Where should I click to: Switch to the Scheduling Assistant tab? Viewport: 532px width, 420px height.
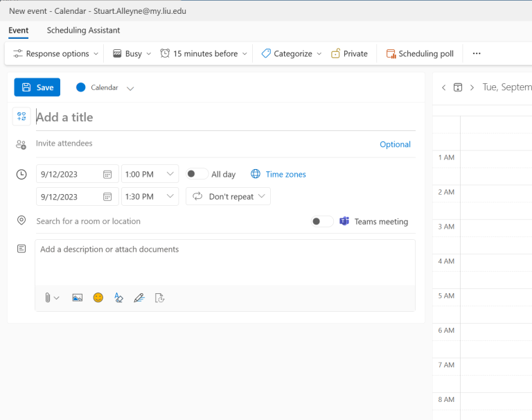pos(83,30)
